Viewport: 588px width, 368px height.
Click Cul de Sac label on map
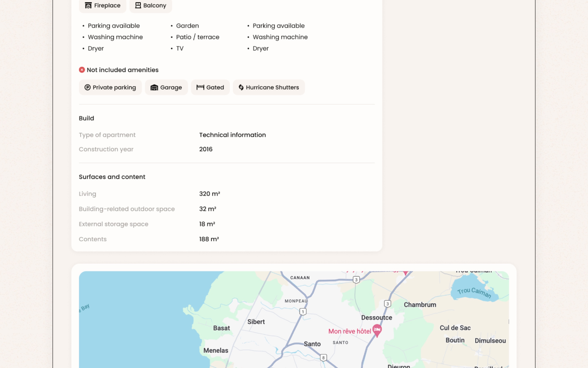pos(455,328)
